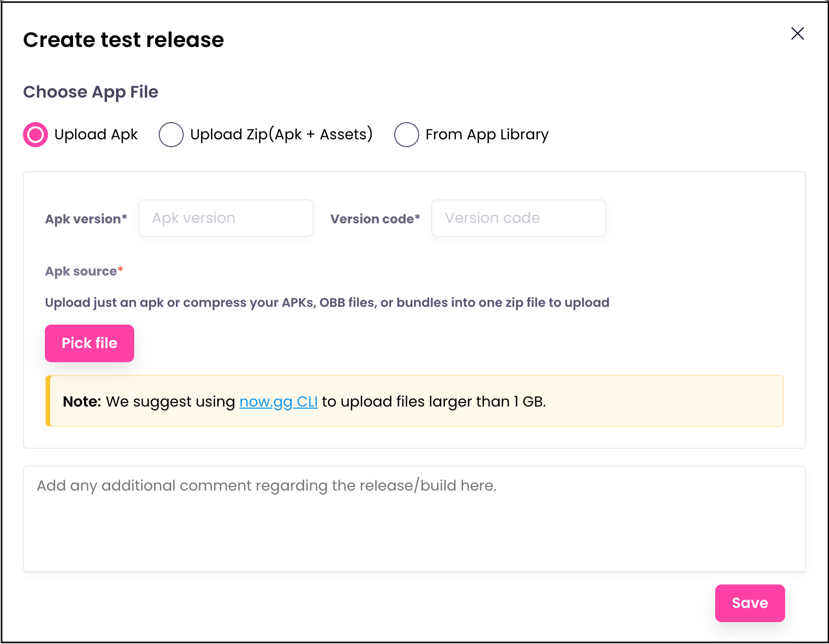Click the Version code label

coord(374,219)
